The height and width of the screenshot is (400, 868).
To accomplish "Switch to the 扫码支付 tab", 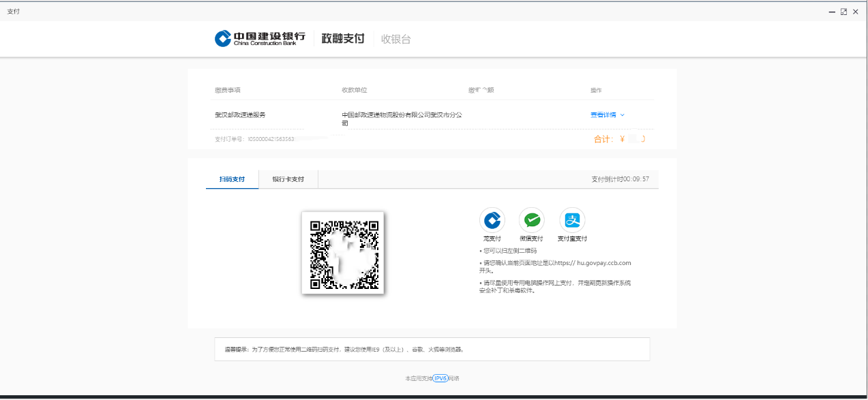I will (x=233, y=179).
